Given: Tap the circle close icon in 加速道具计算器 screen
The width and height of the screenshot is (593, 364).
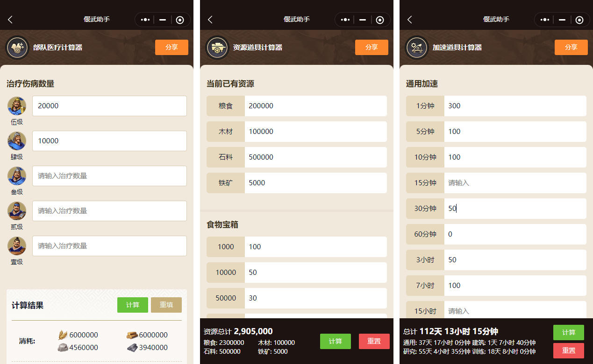Looking at the screenshot, I should click(579, 20).
